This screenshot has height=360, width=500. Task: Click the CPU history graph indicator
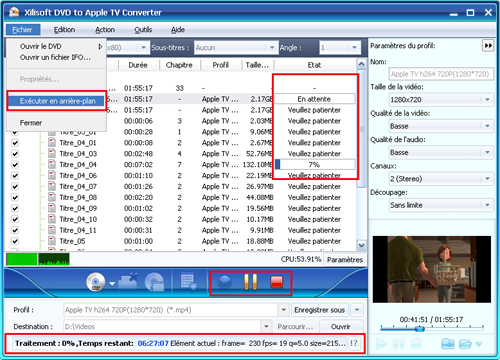[54, 259]
